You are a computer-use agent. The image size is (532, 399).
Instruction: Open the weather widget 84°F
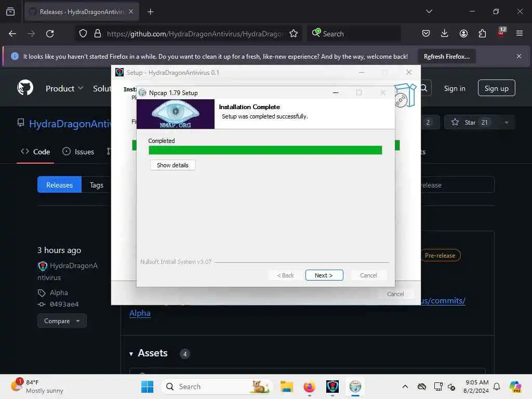click(37, 387)
